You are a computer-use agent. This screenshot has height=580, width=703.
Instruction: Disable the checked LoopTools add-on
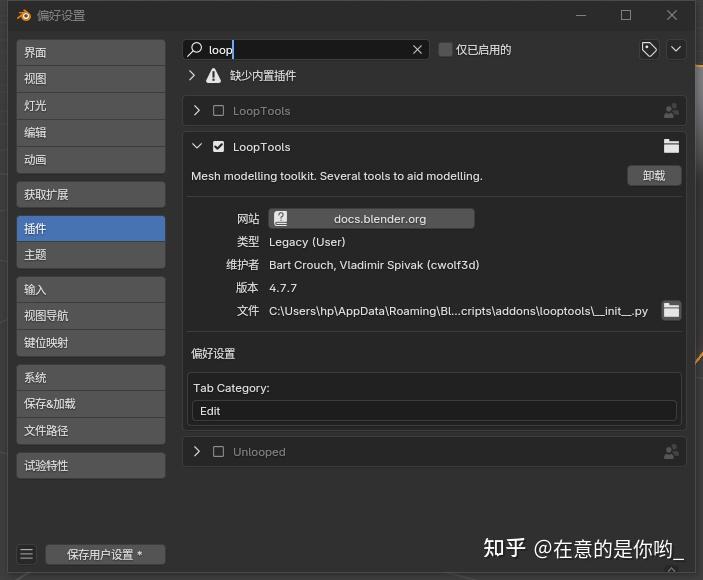(x=218, y=147)
